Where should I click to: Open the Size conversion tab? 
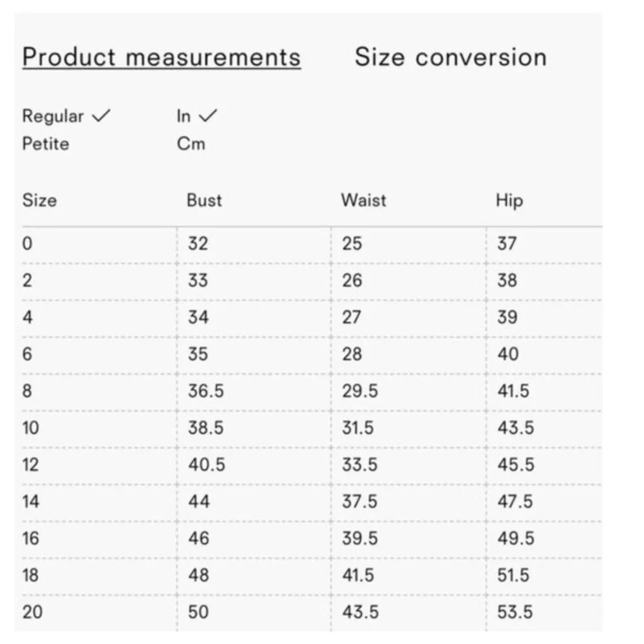tap(451, 57)
